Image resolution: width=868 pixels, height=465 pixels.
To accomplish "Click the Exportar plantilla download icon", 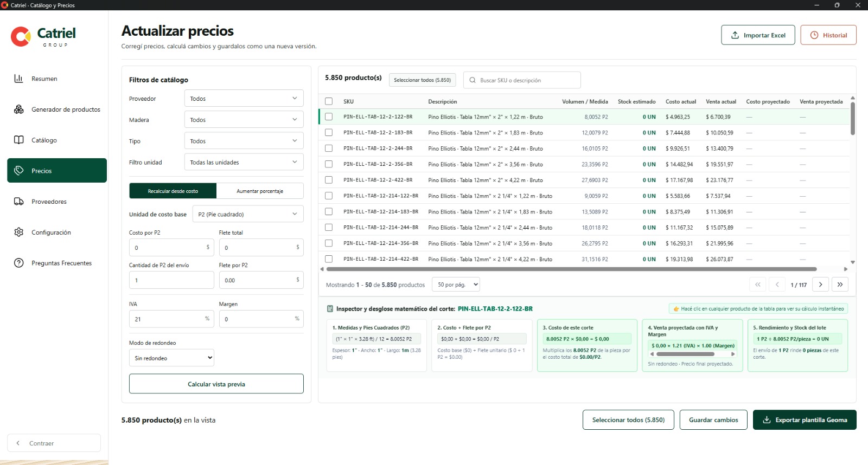I will [x=767, y=420].
